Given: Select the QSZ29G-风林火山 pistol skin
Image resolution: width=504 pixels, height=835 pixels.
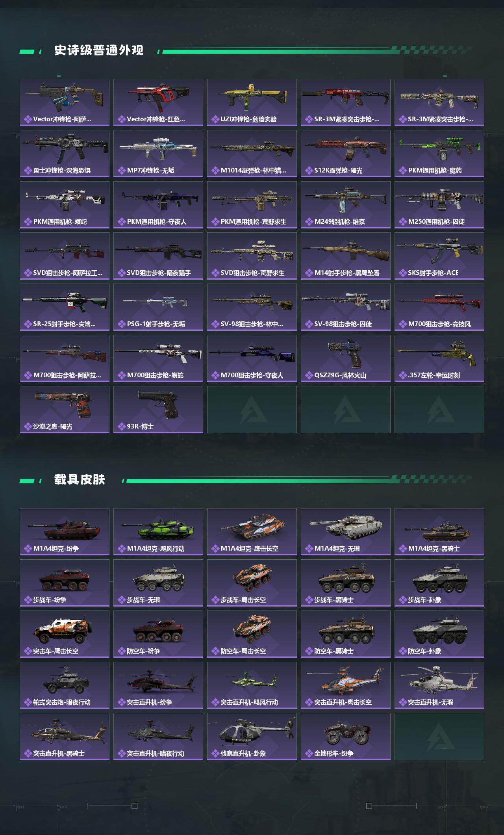Looking at the screenshot, I should point(346,358).
